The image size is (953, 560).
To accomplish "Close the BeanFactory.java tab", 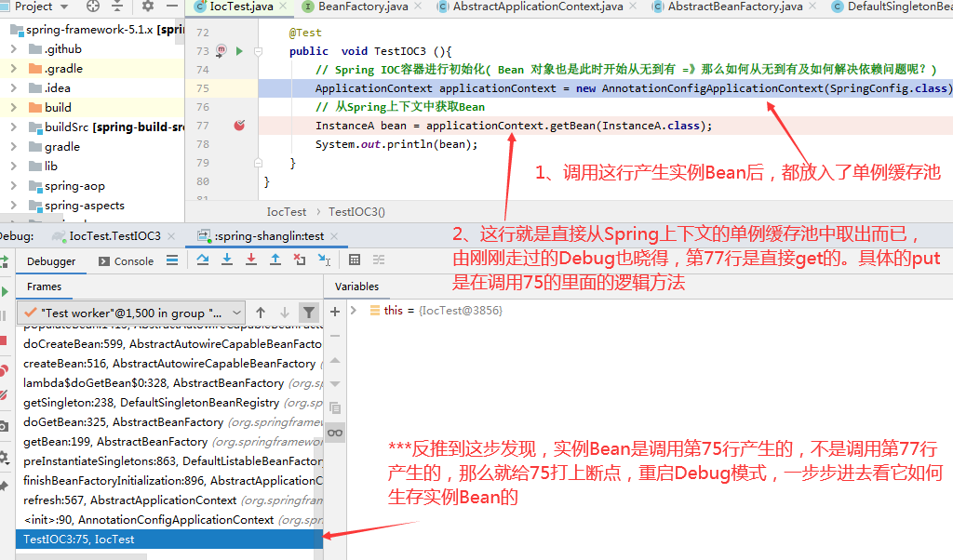I will point(418,7).
